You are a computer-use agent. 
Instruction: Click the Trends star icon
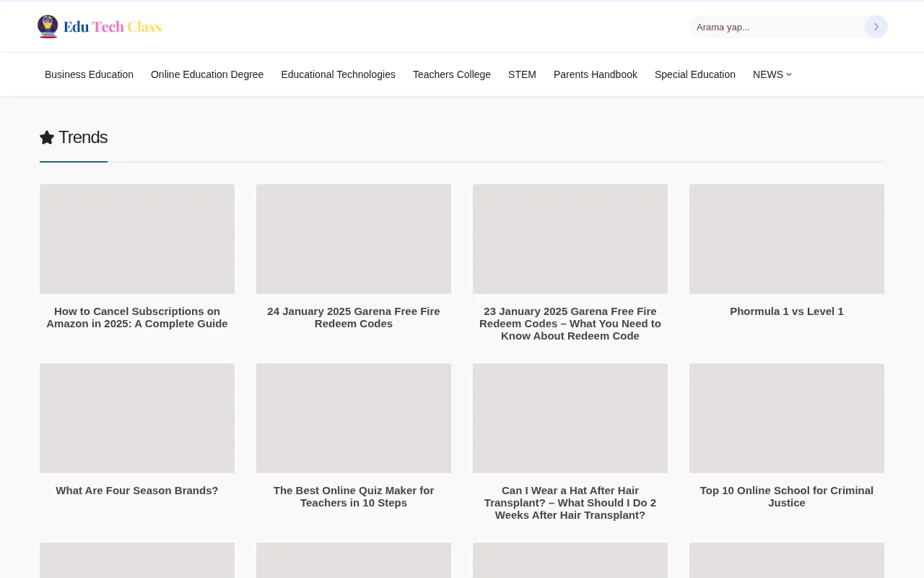(47, 137)
